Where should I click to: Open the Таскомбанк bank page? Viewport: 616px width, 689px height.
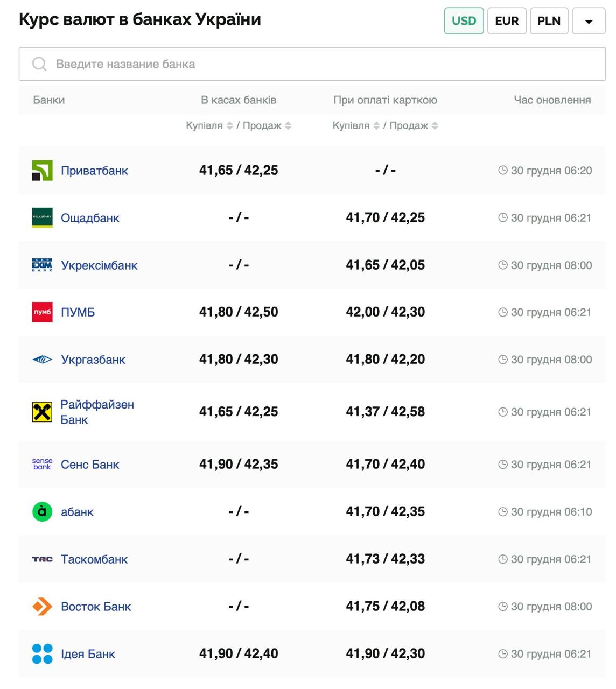tap(94, 559)
